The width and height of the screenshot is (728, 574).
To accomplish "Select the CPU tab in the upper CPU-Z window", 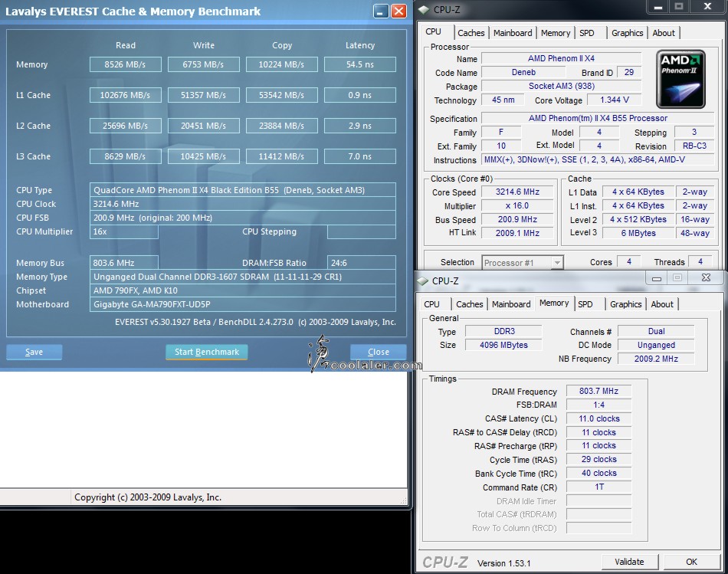I will (x=433, y=31).
